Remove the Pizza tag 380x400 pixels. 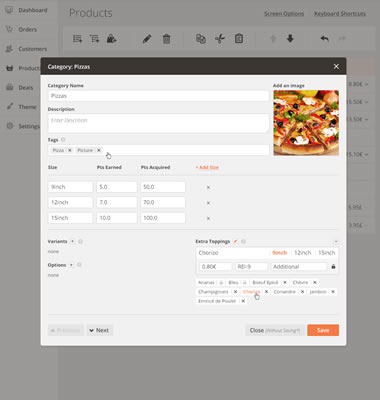(x=70, y=150)
